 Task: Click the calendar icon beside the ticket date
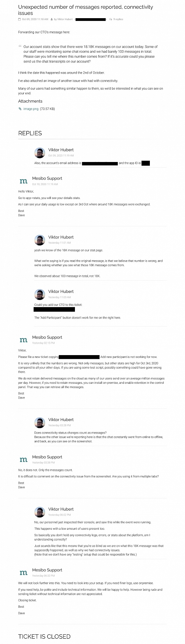20,19
